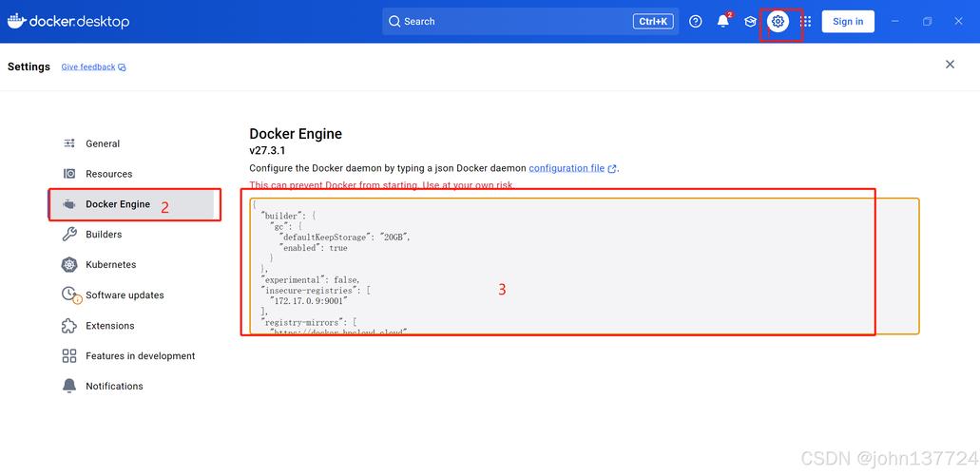Click the Extensions puzzle piece icon

click(69, 326)
